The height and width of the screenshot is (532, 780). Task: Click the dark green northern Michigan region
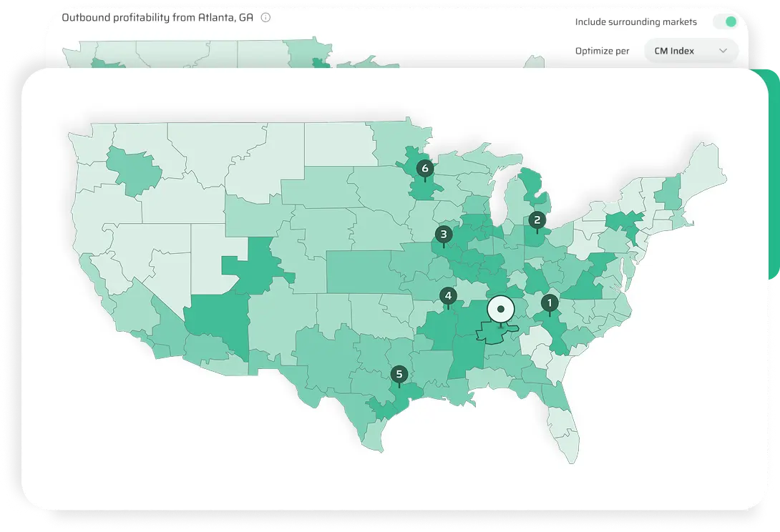532,187
